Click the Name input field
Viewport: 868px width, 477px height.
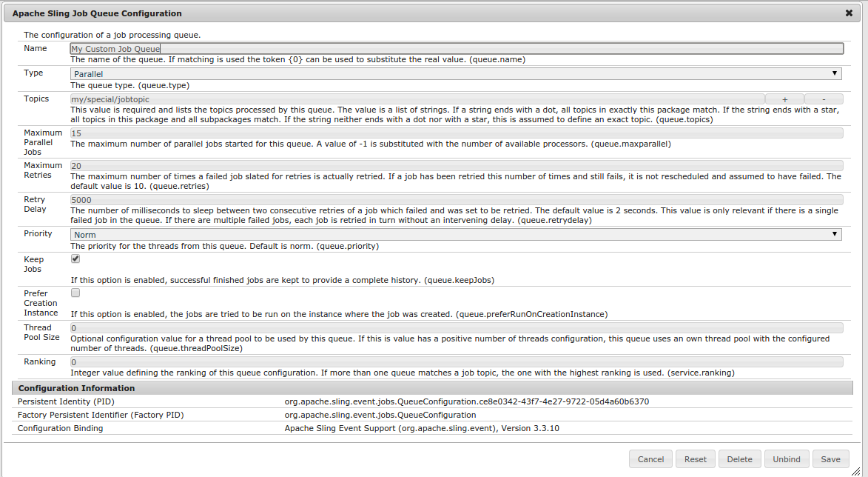point(457,49)
